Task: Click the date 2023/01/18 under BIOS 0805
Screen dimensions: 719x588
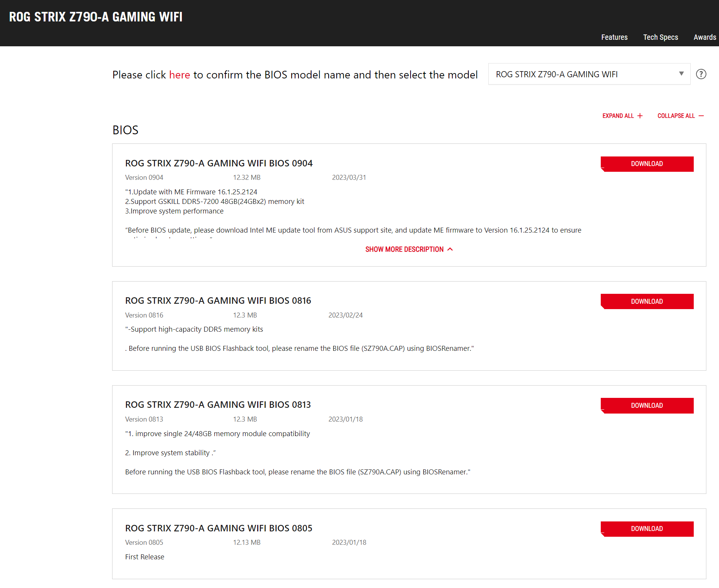Action: pyautogui.click(x=349, y=542)
